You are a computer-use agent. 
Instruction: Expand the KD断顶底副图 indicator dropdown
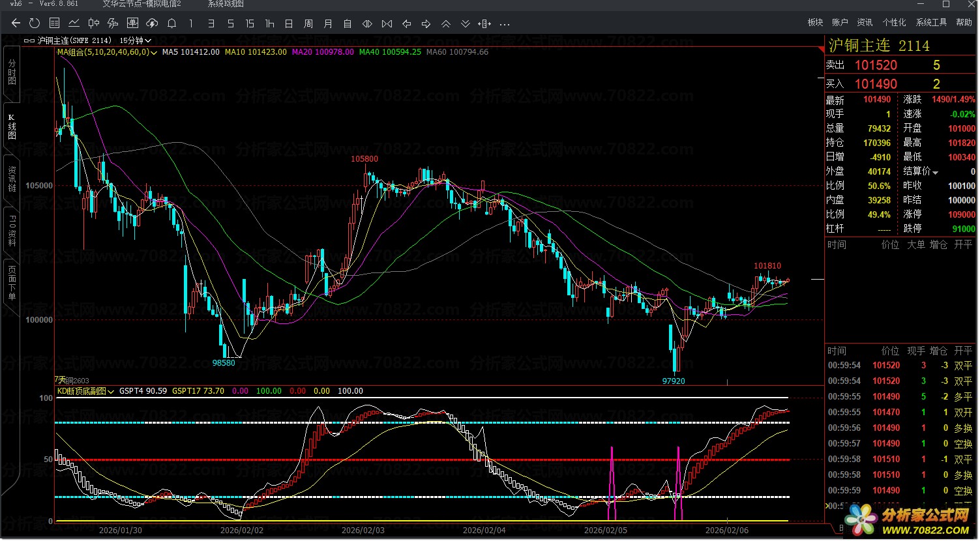(111, 392)
